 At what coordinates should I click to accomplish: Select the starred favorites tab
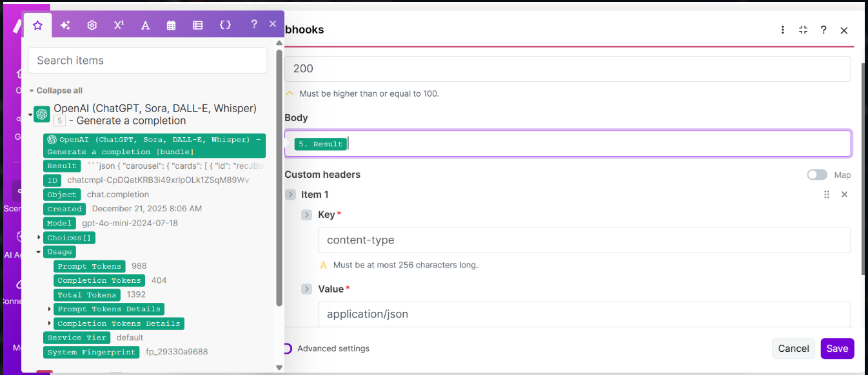38,25
